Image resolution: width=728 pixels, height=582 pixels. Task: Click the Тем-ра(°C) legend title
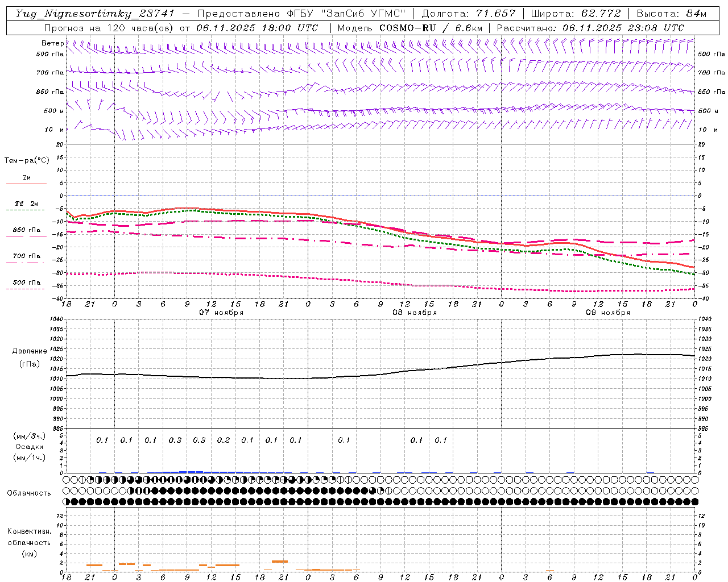point(27,161)
